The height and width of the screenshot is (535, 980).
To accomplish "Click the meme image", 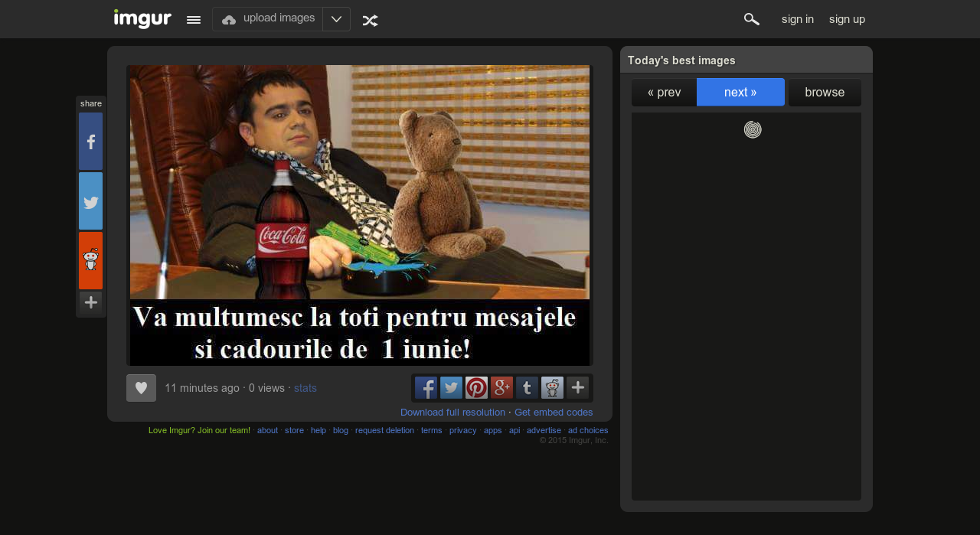I will point(360,215).
